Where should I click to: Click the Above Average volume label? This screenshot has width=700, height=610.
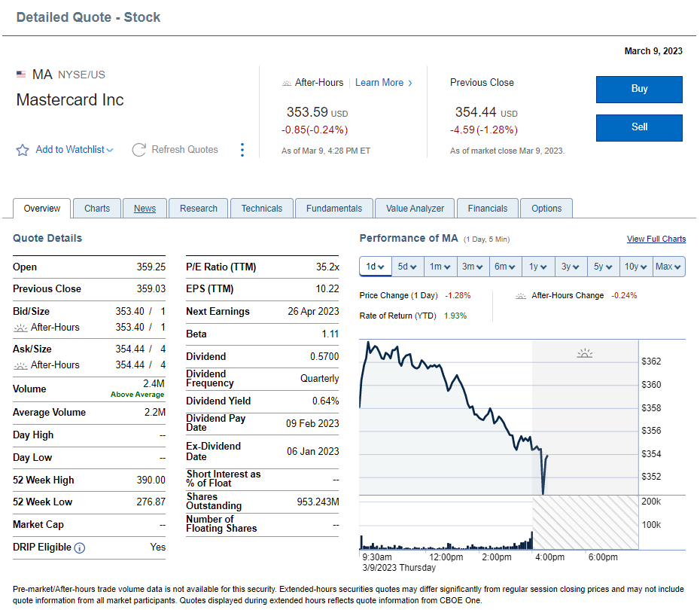(x=138, y=395)
